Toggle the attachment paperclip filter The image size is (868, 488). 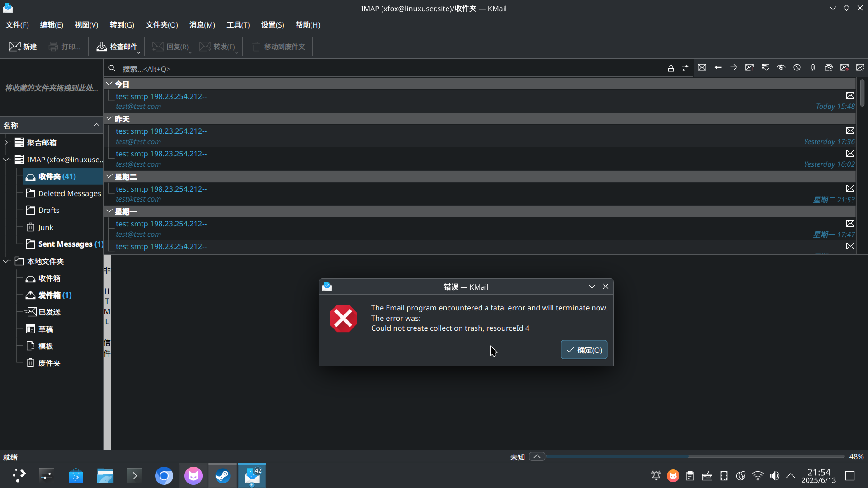(x=813, y=67)
